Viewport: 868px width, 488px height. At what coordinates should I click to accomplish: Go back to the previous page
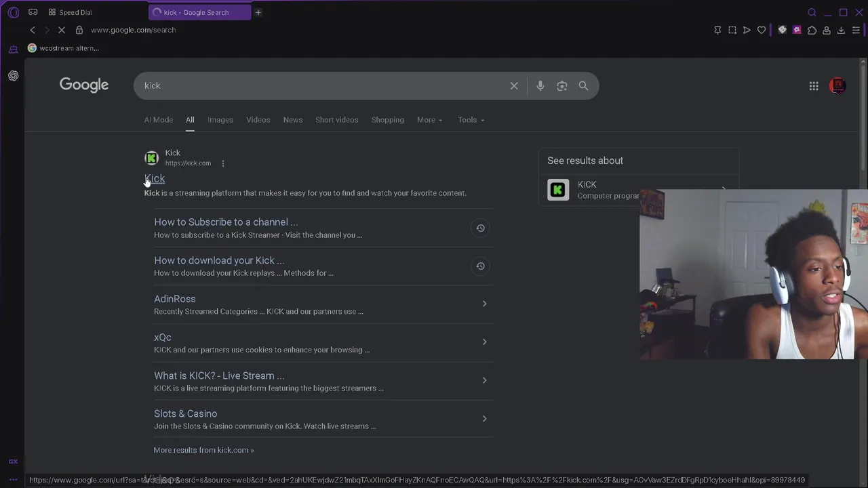click(x=33, y=30)
